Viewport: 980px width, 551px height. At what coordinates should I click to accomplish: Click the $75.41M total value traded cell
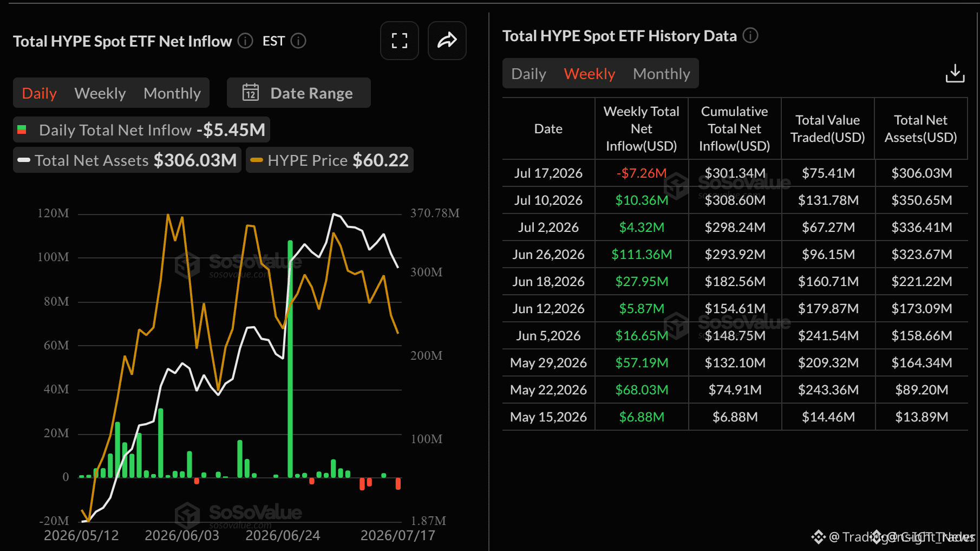click(828, 173)
